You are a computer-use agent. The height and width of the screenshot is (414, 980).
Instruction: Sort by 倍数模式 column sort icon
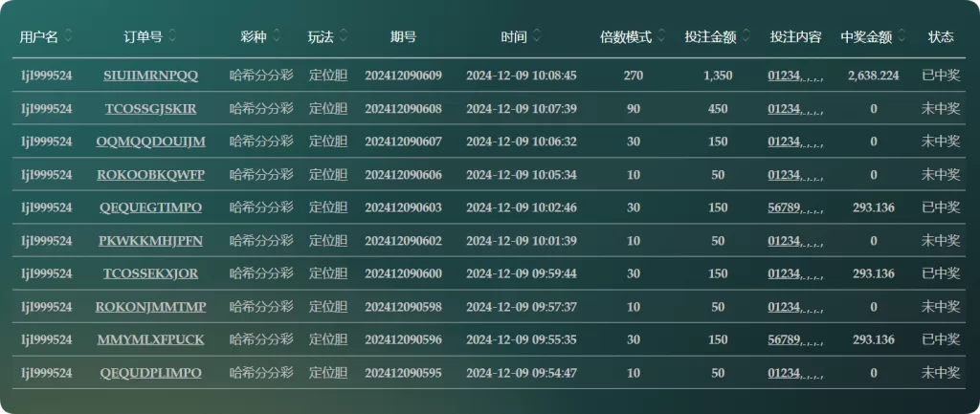pyautogui.click(x=662, y=37)
